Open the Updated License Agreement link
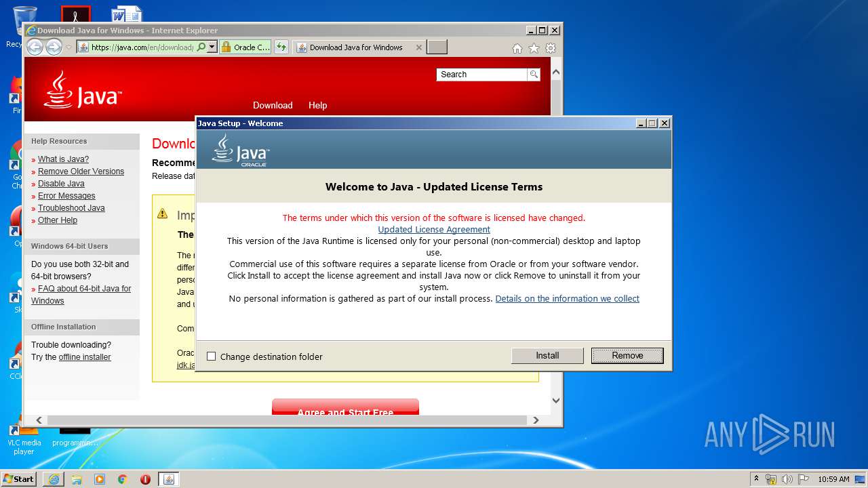This screenshot has width=868, height=488. [x=434, y=229]
